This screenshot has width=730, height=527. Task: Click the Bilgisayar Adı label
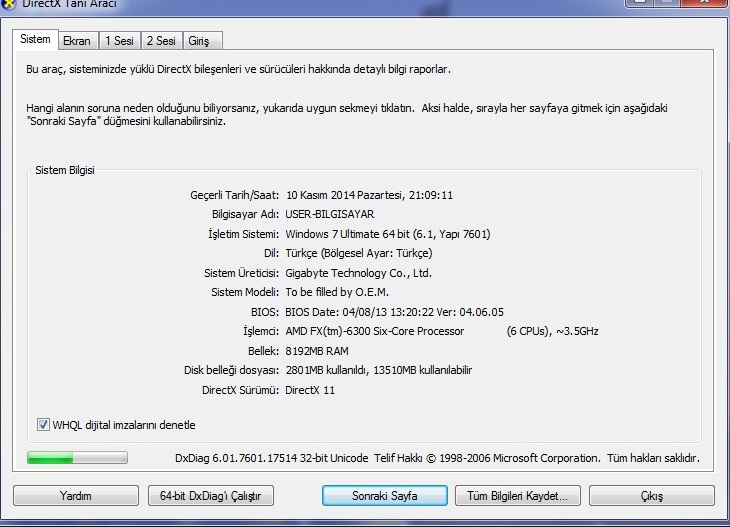245,214
